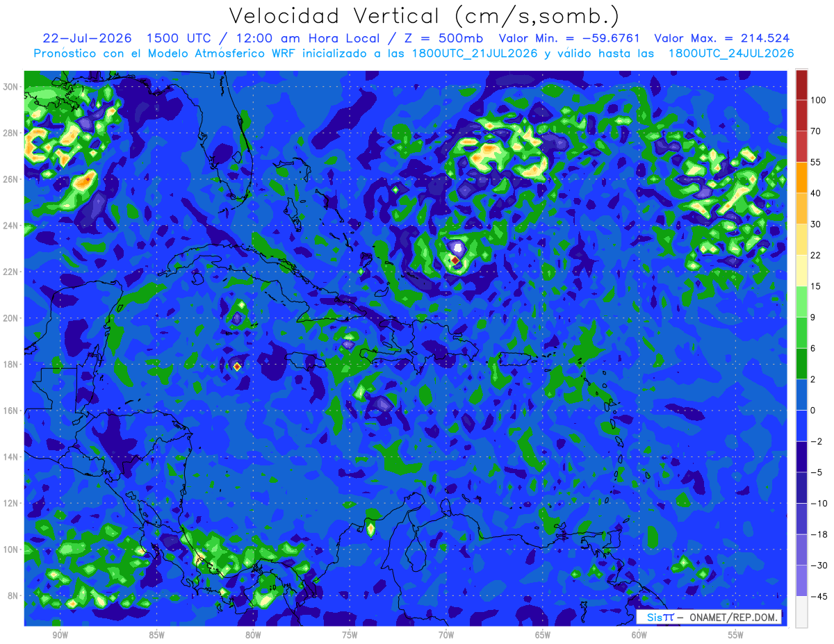Select '1800UTC_24JUL2026' valid-until time
Image resolution: width=834 pixels, height=644 pixels.
pos(731,53)
